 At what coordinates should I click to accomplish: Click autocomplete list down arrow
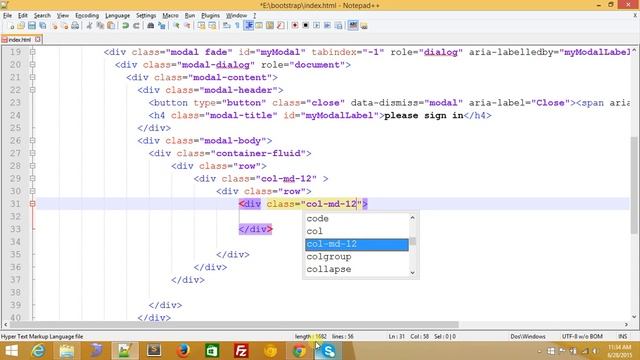(413, 272)
